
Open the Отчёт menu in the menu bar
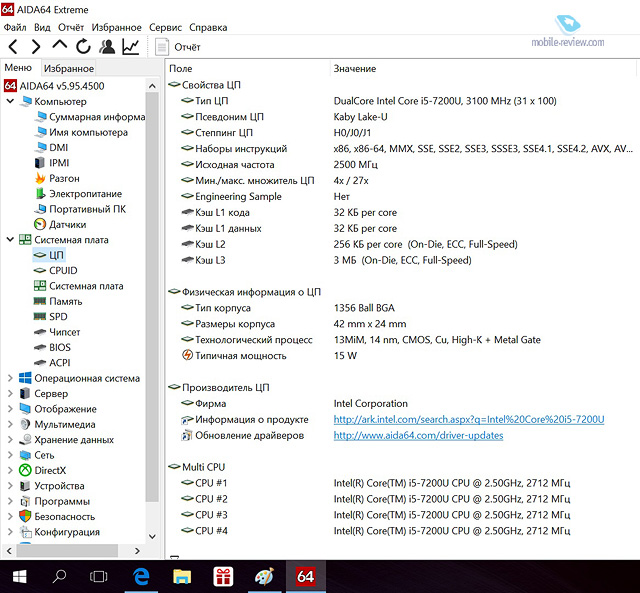pos(71,27)
